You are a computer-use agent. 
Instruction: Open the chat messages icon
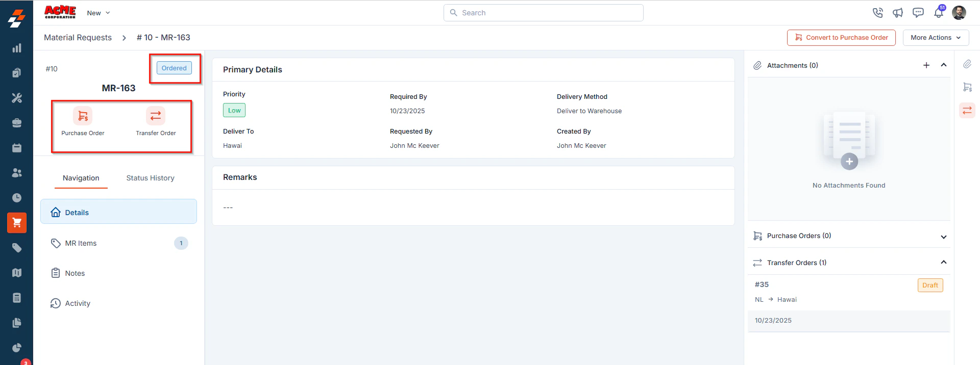coord(918,13)
